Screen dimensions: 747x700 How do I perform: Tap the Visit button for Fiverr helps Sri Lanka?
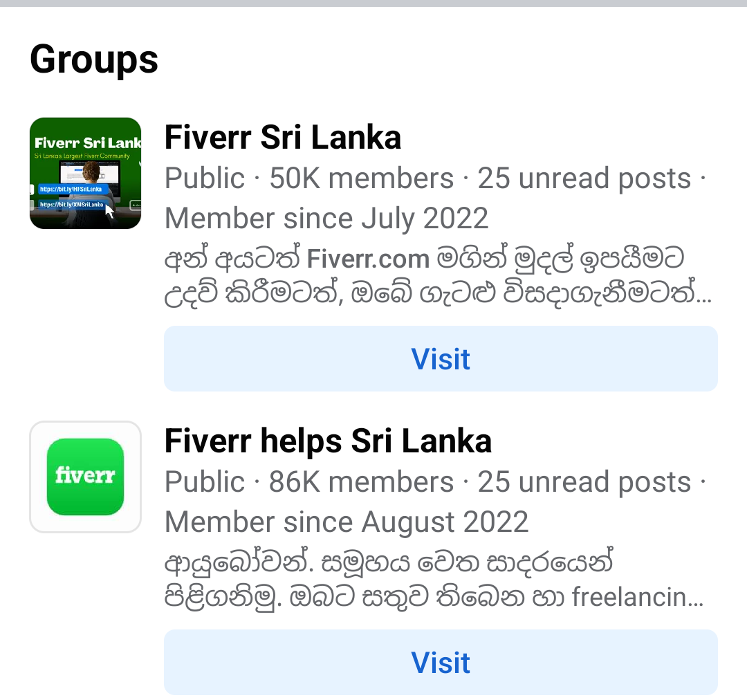(441, 663)
